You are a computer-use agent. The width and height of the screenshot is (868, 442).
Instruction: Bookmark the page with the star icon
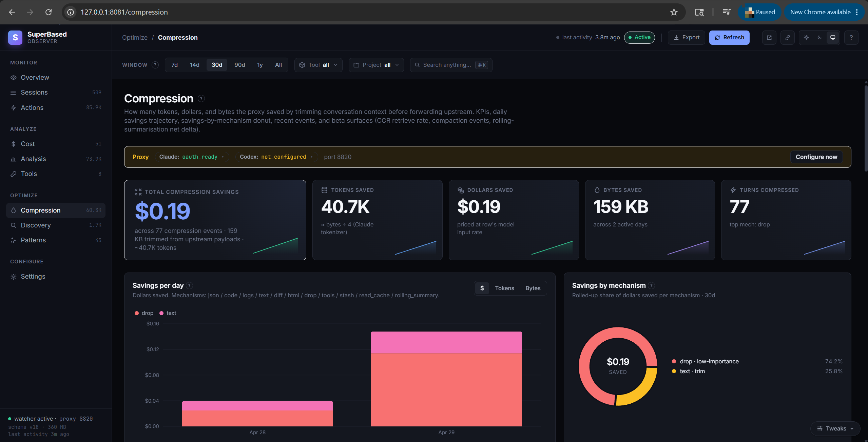click(674, 12)
